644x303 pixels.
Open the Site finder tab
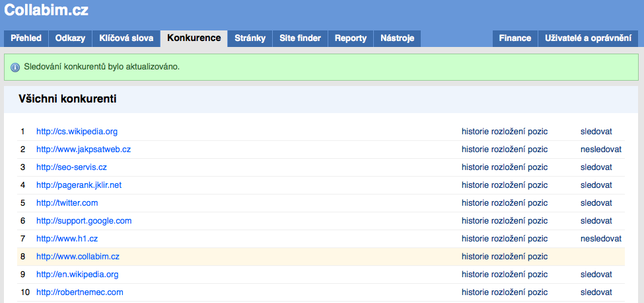point(301,38)
